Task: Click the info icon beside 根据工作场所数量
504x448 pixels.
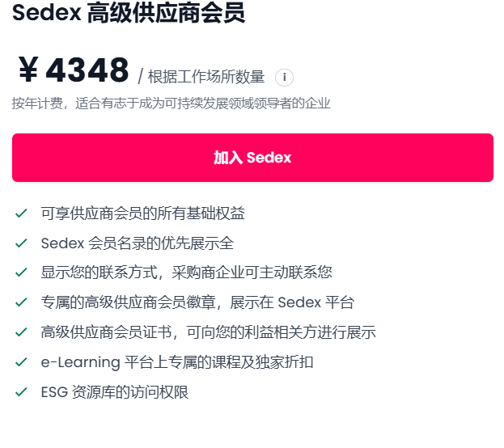Action: (x=284, y=78)
